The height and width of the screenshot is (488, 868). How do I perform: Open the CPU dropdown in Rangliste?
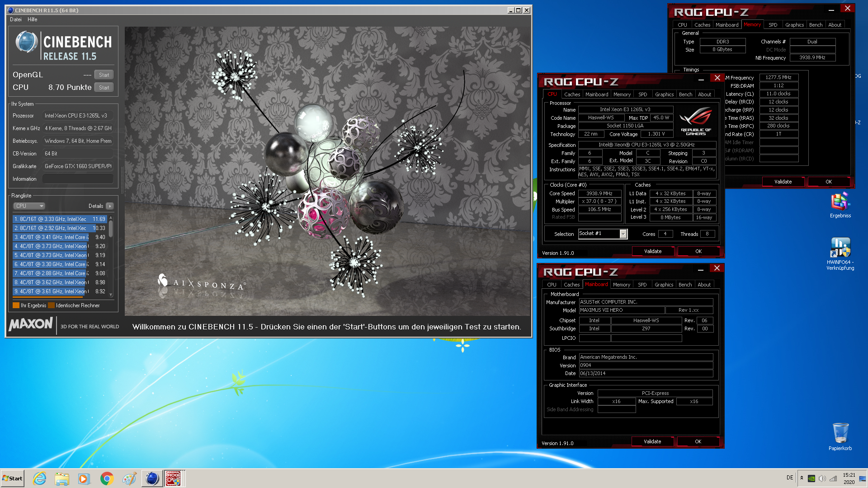coord(29,206)
